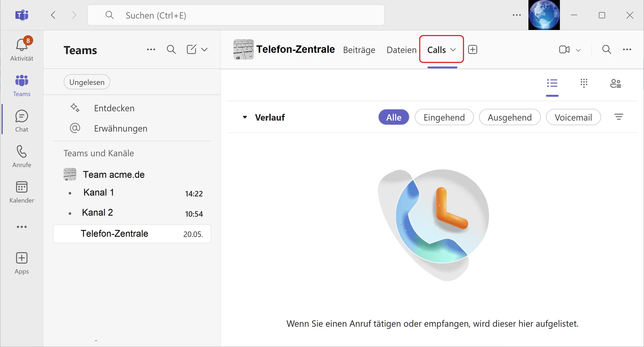Image resolution: width=644 pixels, height=347 pixels.
Task: Start a video meeting in channel
Action: tap(564, 50)
